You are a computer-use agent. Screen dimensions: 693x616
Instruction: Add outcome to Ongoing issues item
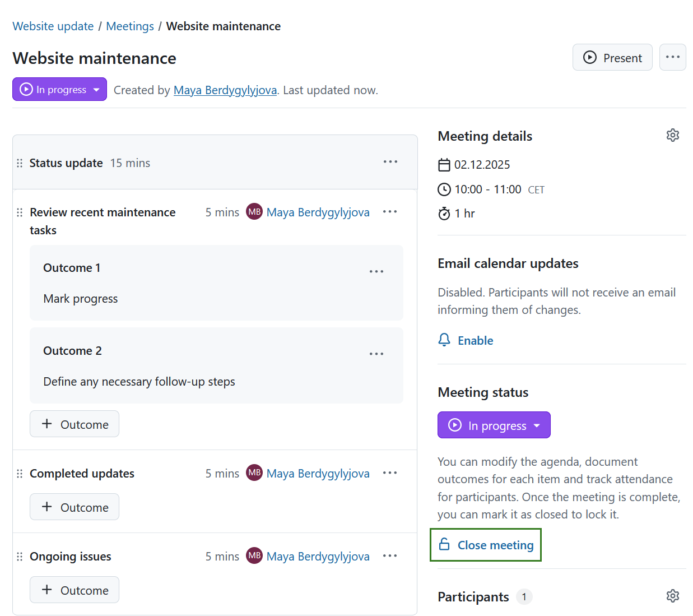pyautogui.click(x=75, y=590)
